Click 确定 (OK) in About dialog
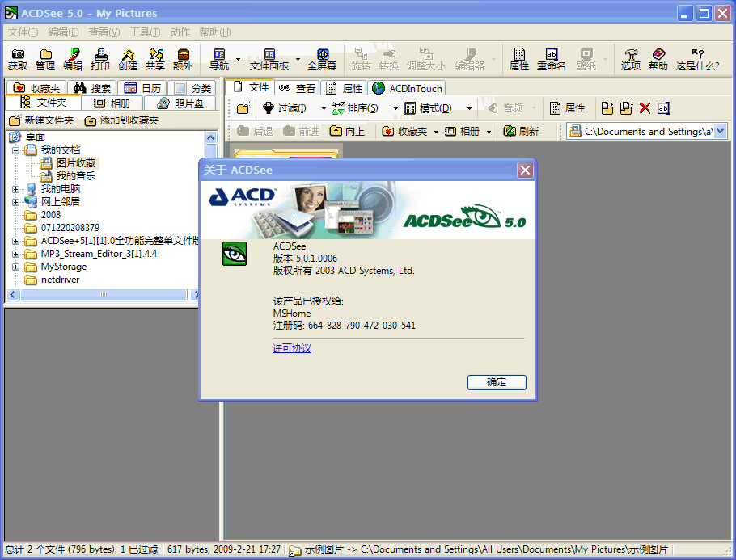 (497, 382)
